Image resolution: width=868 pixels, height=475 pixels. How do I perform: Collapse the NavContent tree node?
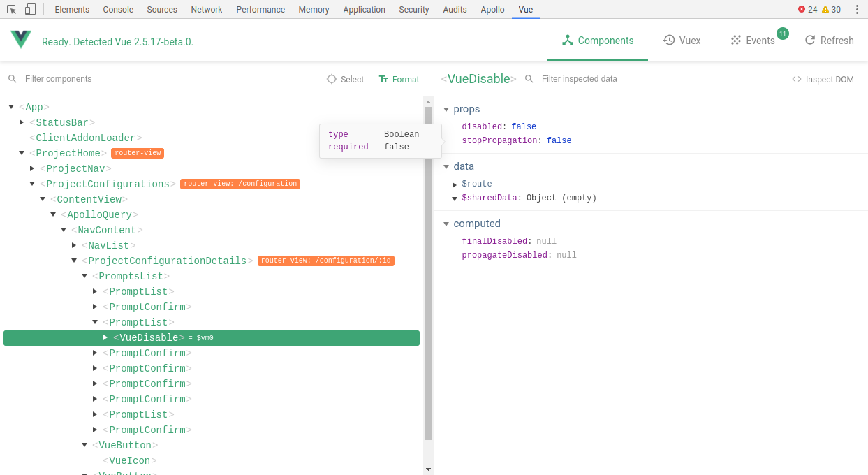(64, 230)
